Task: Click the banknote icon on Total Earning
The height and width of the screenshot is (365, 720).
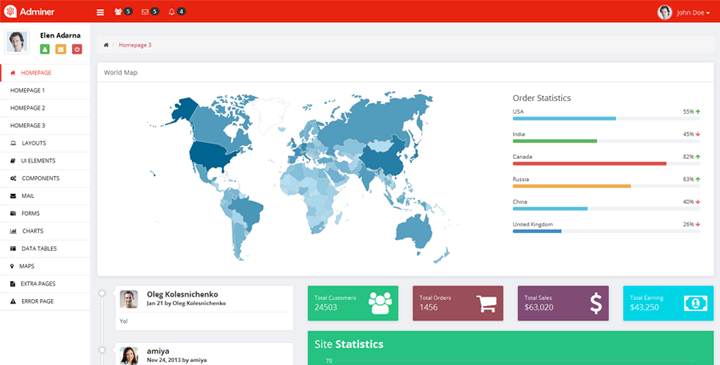Action: 696,303
